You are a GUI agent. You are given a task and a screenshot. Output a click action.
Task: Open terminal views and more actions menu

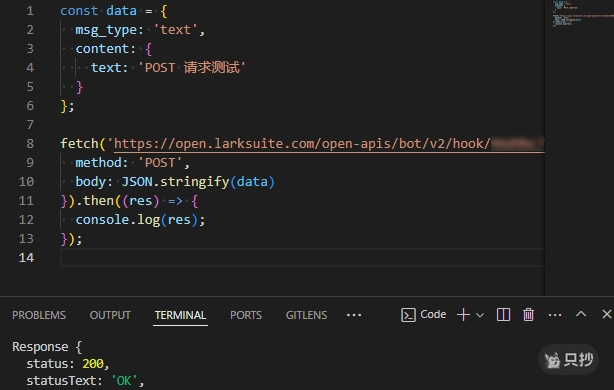(555, 315)
